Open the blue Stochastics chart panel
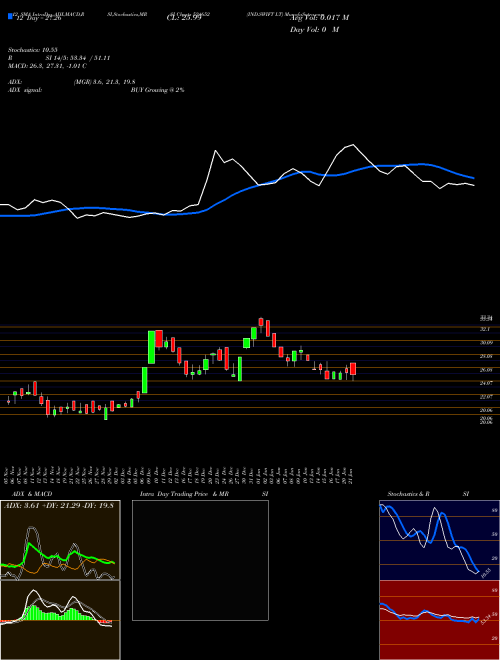500x660 pixels. (439, 540)
